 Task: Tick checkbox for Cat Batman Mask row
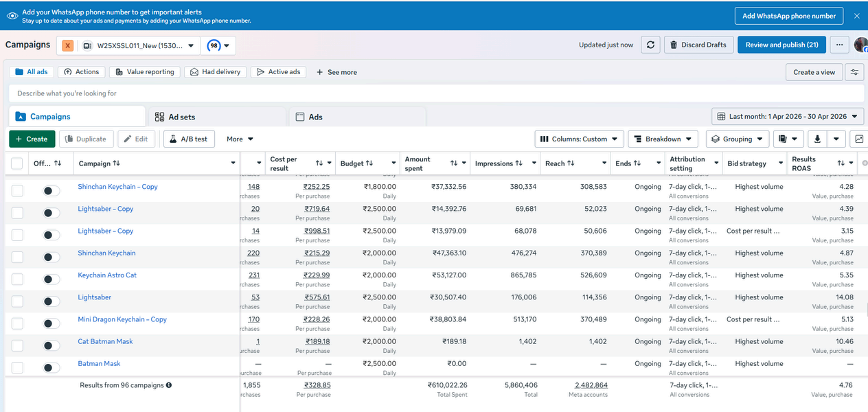pos(17,345)
